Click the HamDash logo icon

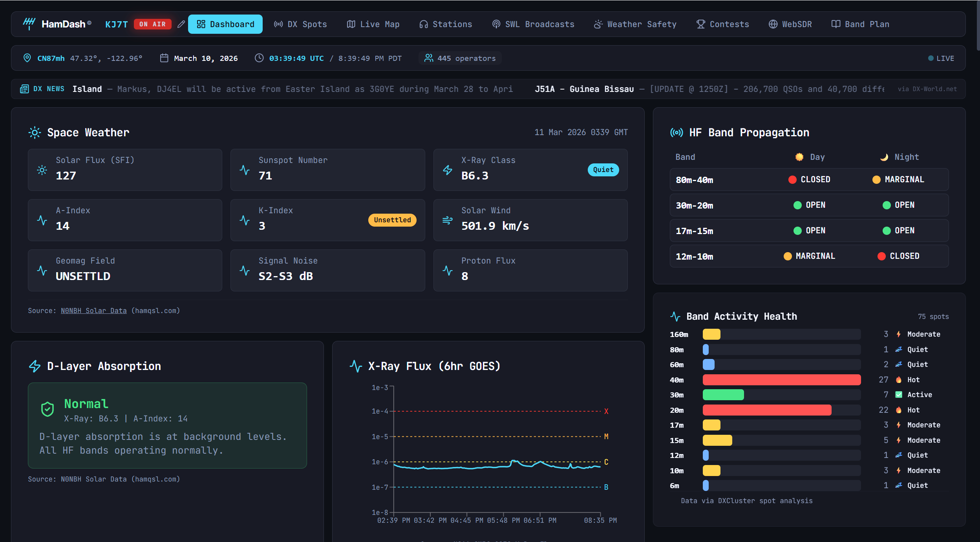click(29, 24)
